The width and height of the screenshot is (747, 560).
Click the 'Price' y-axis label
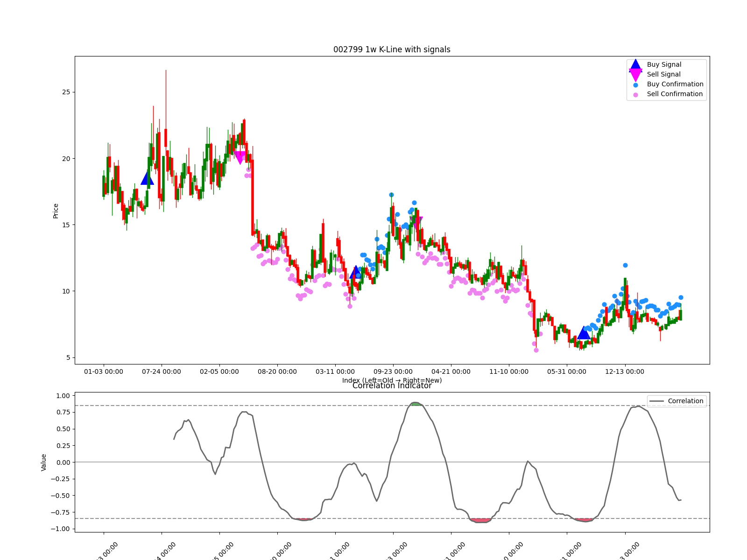click(x=56, y=210)
